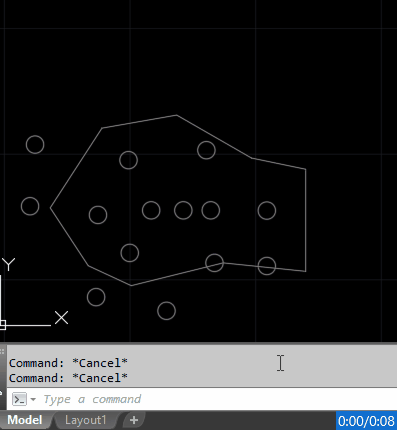The width and height of the screenshot is (397, 430).
Task: Click the UCS origin square icon
Action: click(x=2, y=325)
